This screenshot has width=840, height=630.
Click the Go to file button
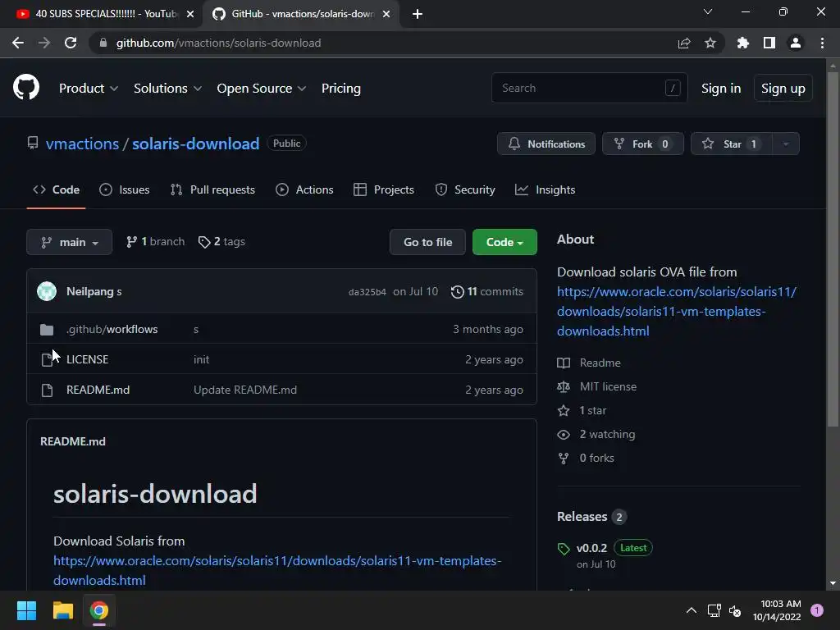pyautogui.click(x=427, y=242)
